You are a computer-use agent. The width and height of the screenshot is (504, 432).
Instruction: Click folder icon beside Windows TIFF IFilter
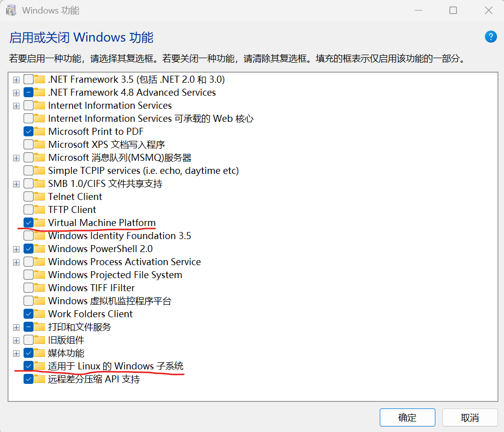point(40,288)
